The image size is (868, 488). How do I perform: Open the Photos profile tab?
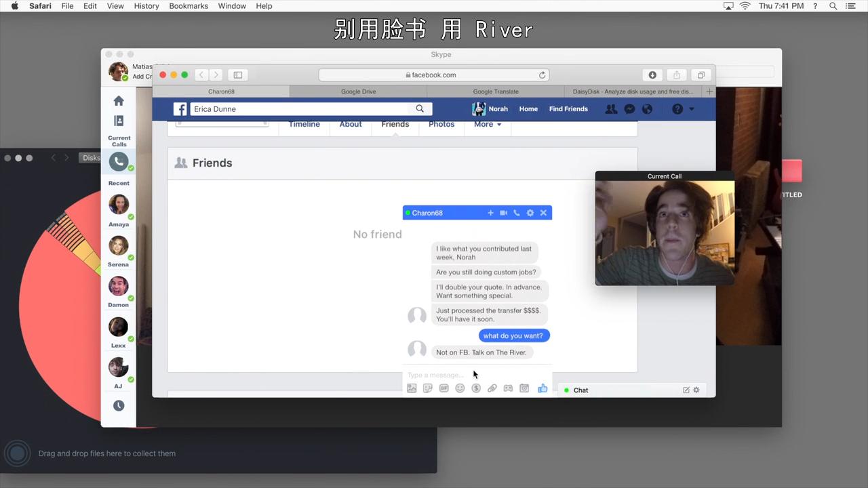(x=441, y=125)
